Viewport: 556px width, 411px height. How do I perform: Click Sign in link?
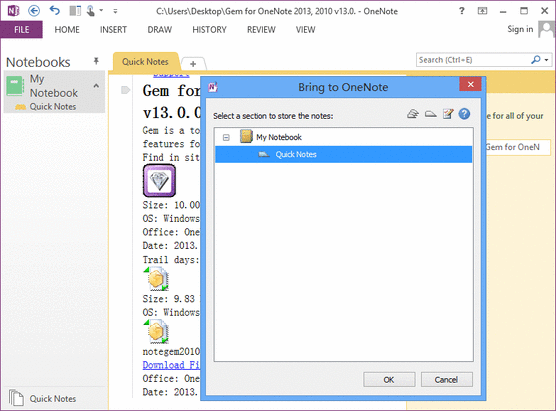(x=520, y=29)
